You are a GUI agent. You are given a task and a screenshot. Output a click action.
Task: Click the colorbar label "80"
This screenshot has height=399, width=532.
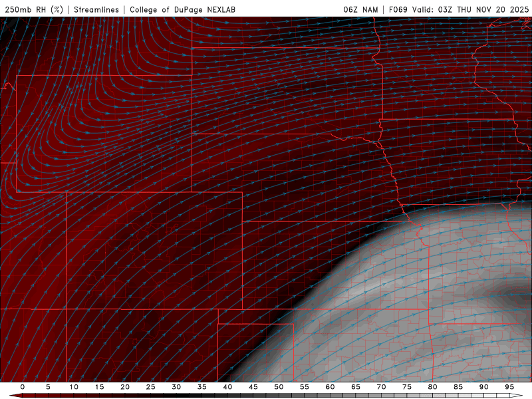coord(433,387)
